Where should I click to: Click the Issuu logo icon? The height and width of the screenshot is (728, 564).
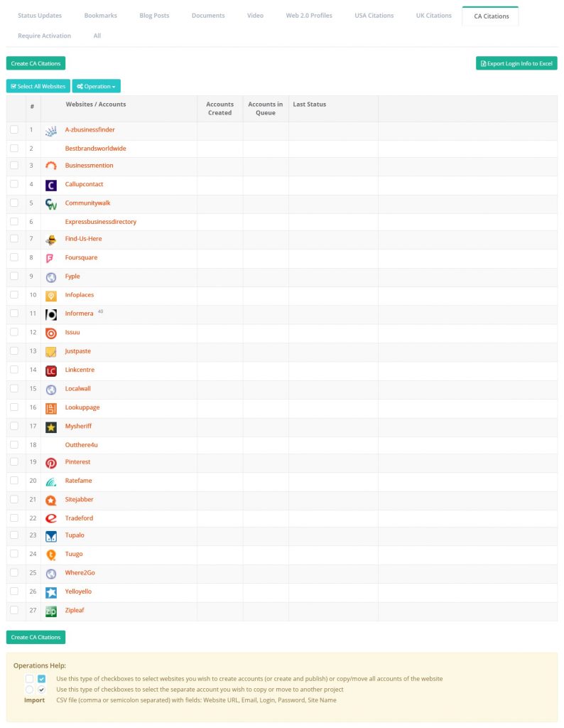pos(50,333)
